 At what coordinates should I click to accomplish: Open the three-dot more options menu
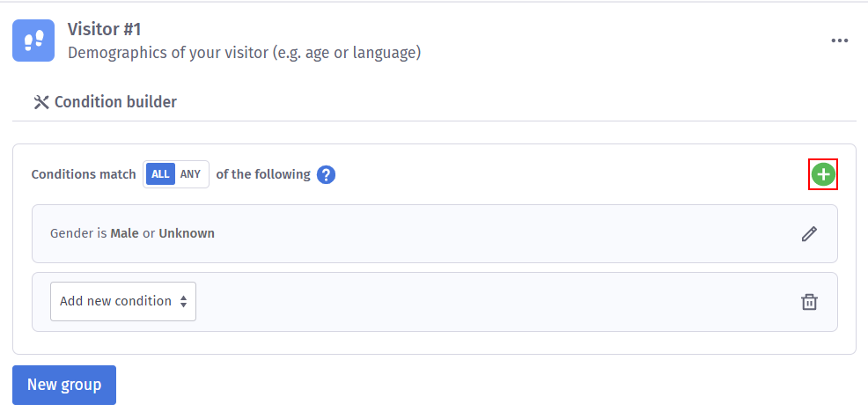tap(840, 40)
